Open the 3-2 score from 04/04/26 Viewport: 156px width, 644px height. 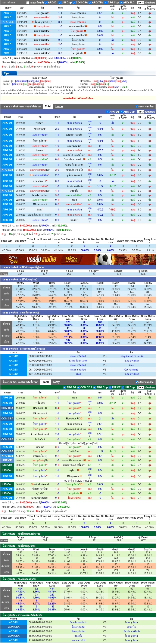pyautogui.click(x=57, y=195)
